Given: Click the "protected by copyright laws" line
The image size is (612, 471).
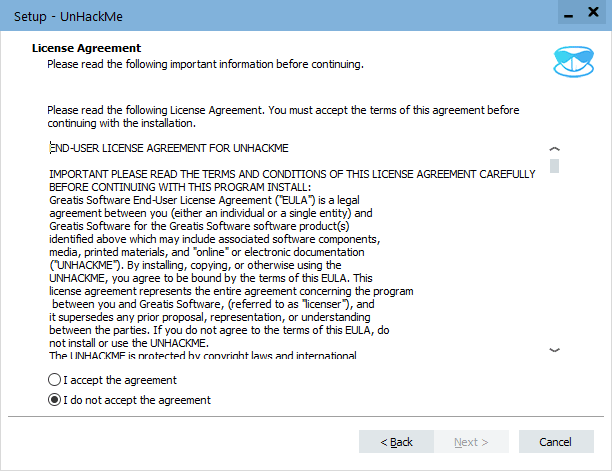Looking at the screenshot, I should pyautogui.click(x=200, y=355).
